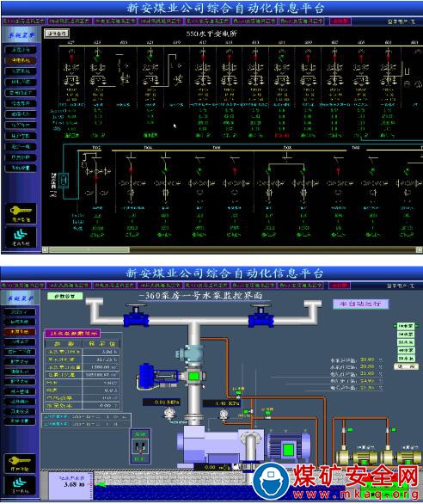
Task: Select 3# pump in pump selector list
Action: (x=406, y=342)
